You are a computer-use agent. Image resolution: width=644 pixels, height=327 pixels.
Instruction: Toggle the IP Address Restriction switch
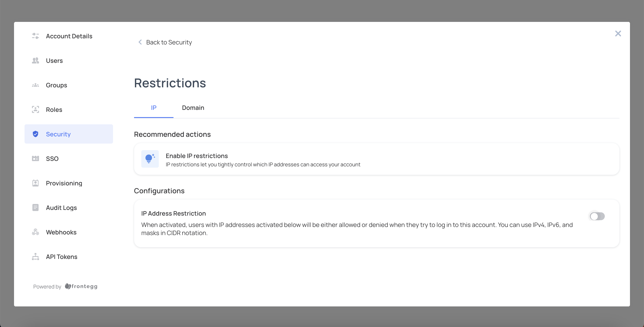[x=597, y=216]
